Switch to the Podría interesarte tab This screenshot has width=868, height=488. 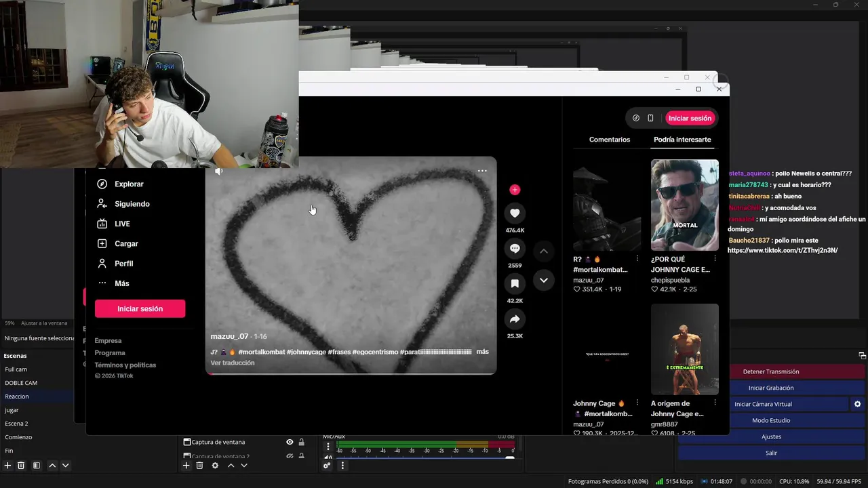[682, 140]
